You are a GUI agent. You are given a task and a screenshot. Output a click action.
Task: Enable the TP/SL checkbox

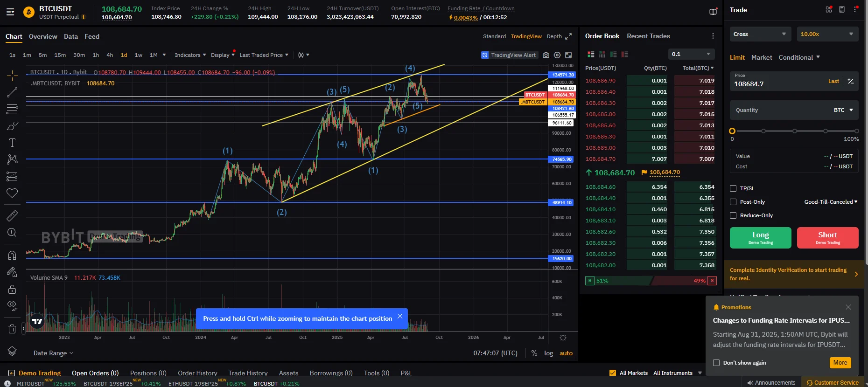pyautogui.click(x=733, y=188)
